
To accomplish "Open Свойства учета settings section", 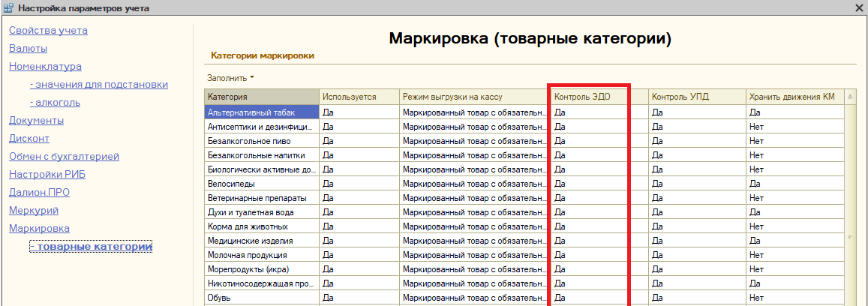I will [48, 31].
